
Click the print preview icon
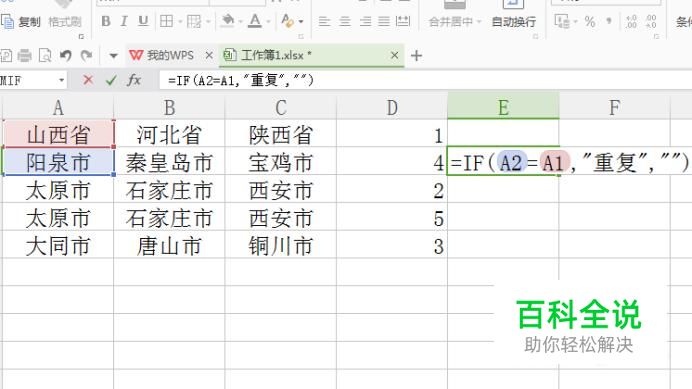45,56
